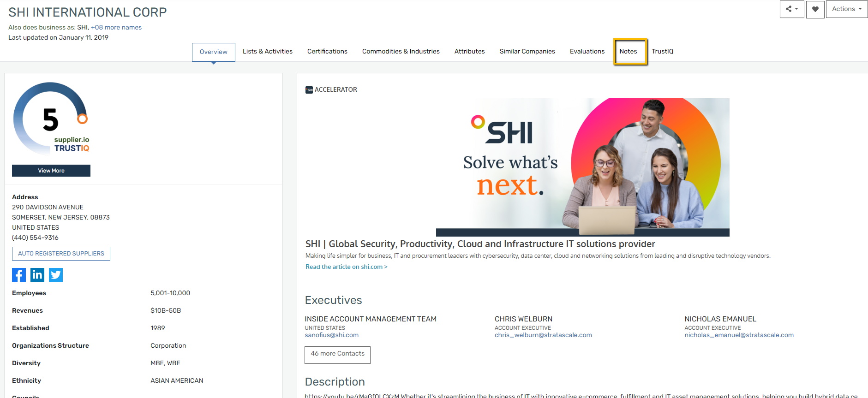Open the LinkedIn profile icon

(x=37, y=275)
